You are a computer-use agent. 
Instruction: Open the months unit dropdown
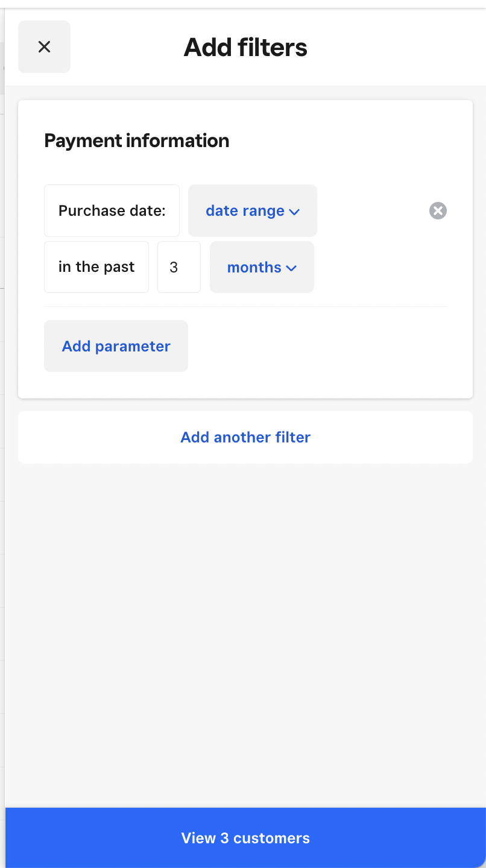pyautogui.click(x=262, y=267)
